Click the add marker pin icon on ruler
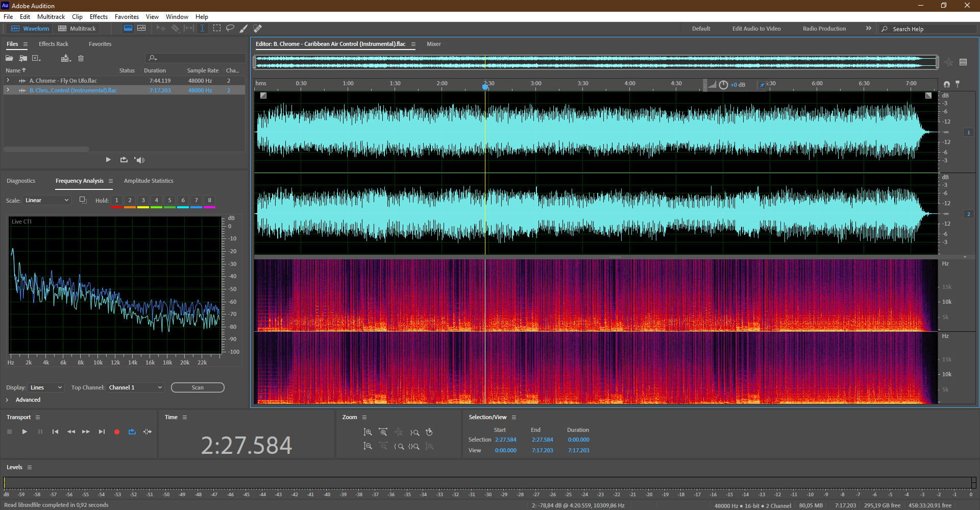This screenshot has width=980, height=510. pos(958,84)
